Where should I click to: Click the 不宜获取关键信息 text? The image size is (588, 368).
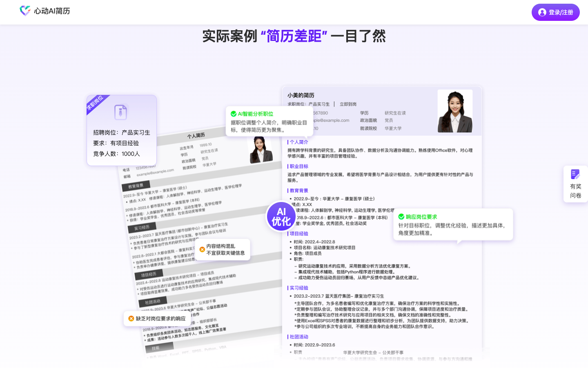click(x=225, y=253)
